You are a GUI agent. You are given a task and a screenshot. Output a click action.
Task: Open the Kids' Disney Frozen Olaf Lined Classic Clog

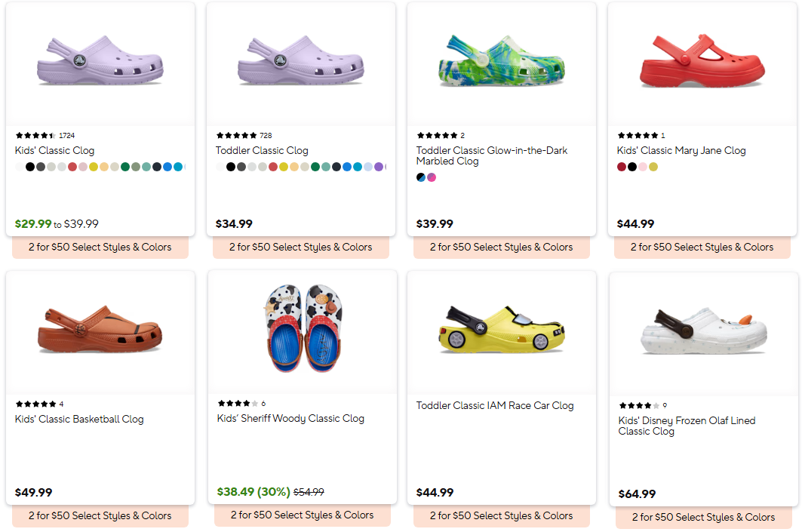[687, 426]
